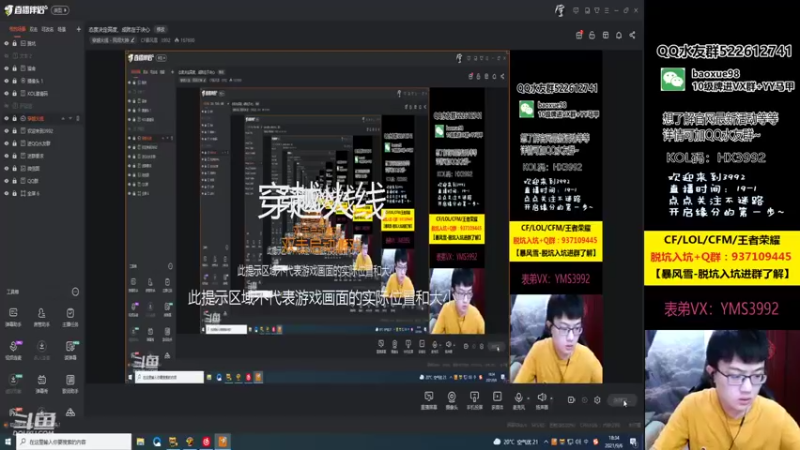
Task: Open the greyed download tool in toolbox
Action: pos(41,349)
